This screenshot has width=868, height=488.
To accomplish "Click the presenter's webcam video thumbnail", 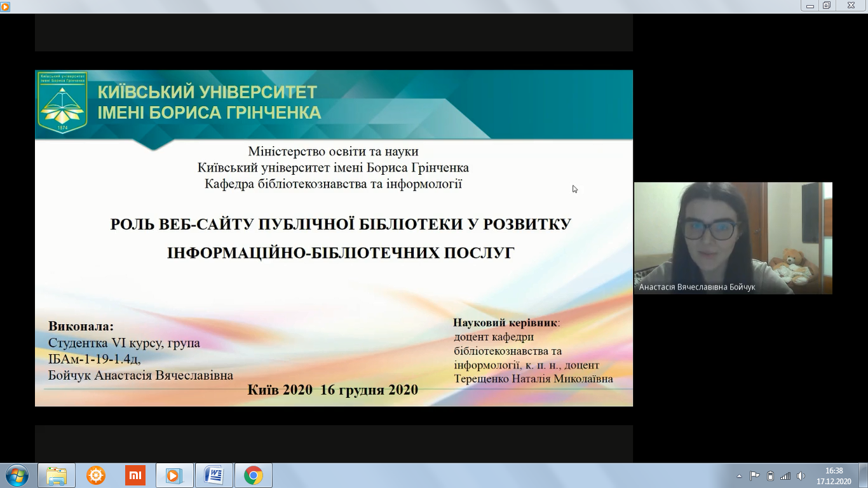I will 733,238.
